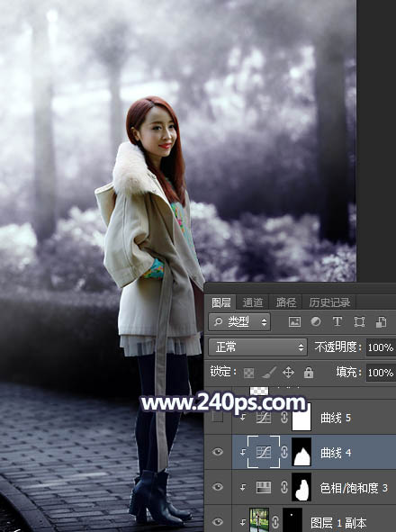The image size is (396, 532).
Task: Select the 曲线 4 layer mask thumbnail
Action: point(301,452)
